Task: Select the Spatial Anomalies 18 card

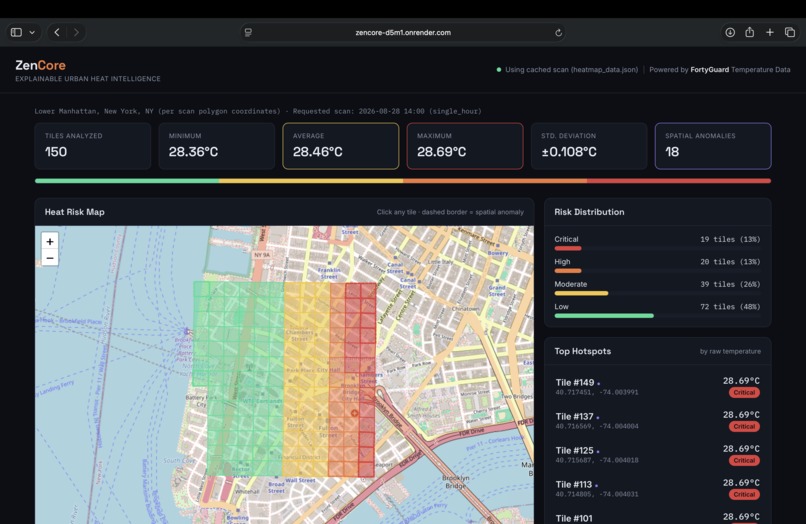Action: coord(713,146)
